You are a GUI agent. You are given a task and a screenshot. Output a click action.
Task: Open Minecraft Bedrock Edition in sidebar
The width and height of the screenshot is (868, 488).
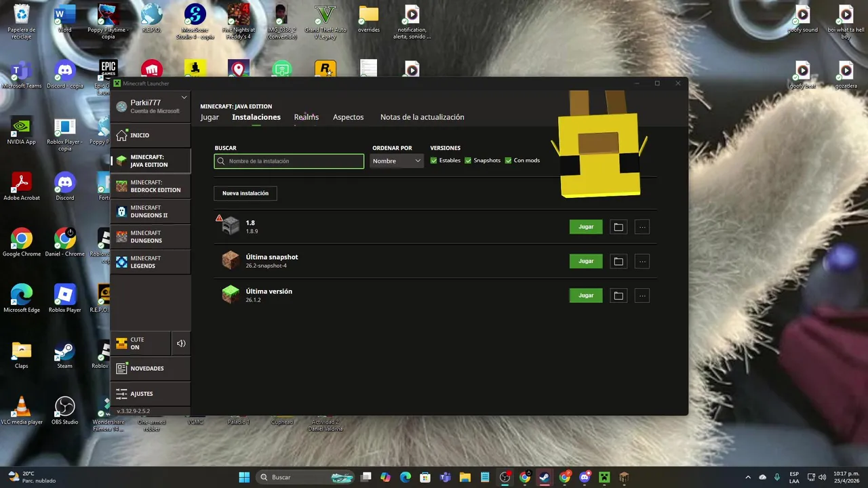pyautogui.click(x=151, y=186)
